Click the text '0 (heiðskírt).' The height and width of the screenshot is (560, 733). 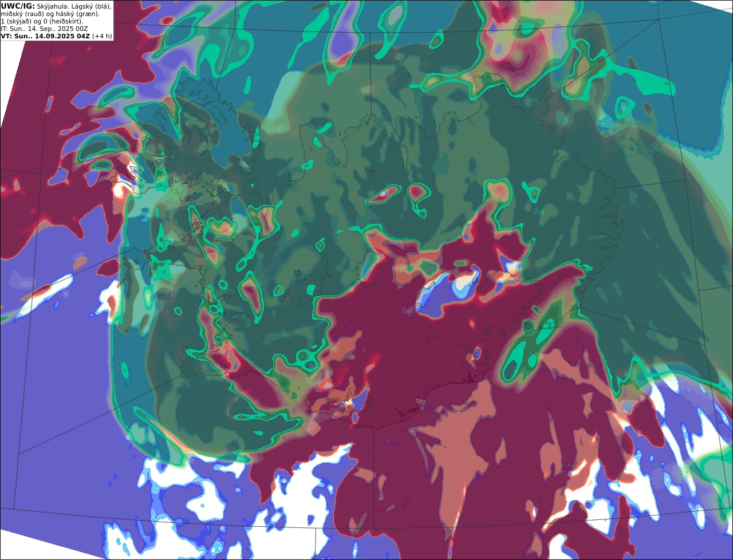(x=63, y=22)
